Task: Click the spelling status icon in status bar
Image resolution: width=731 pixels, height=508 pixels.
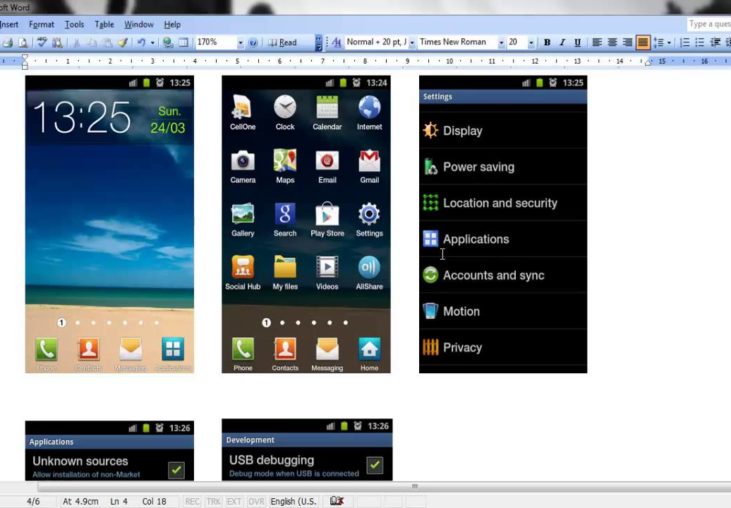Action: [x=337, y=500]
